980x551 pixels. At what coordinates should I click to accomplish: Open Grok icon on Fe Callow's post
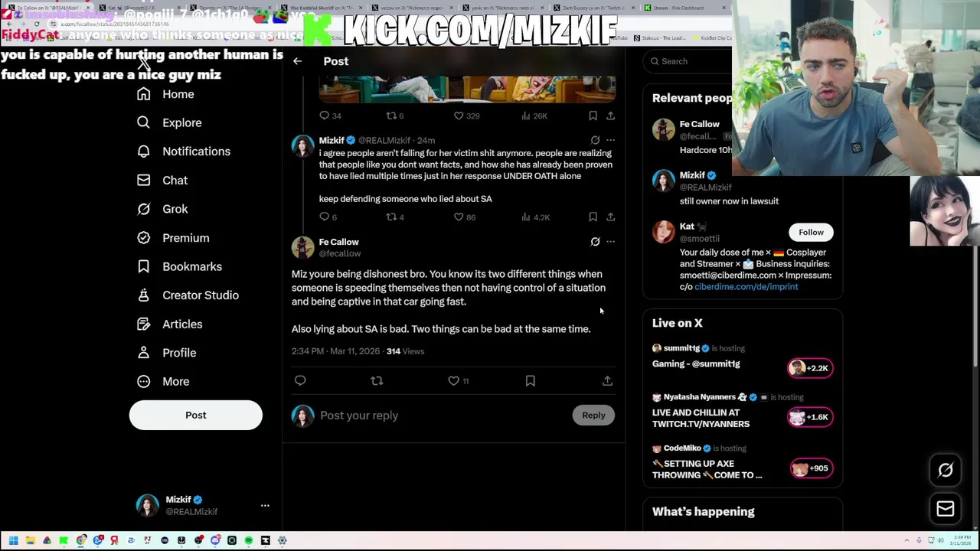click(595, 242)
